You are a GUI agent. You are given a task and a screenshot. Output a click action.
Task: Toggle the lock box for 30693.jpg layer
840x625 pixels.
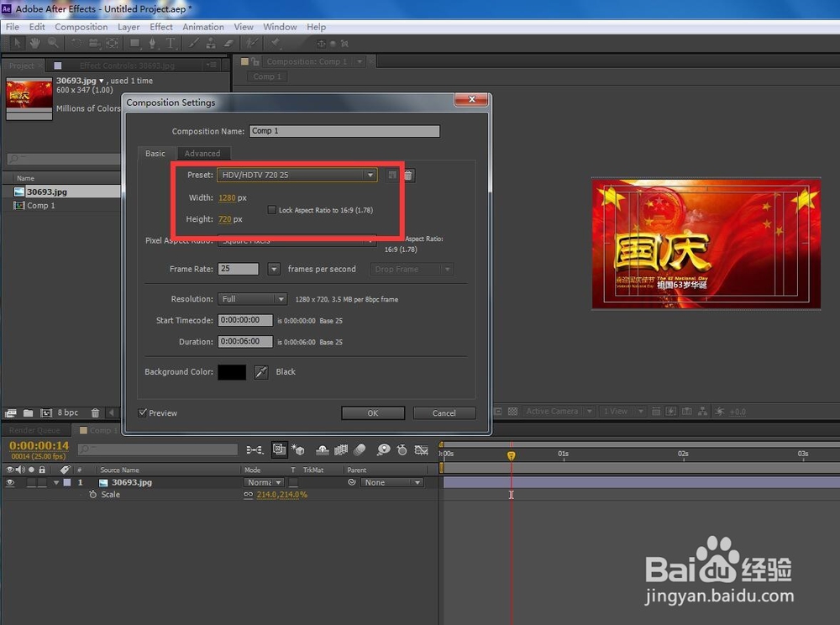pos(42,482)
